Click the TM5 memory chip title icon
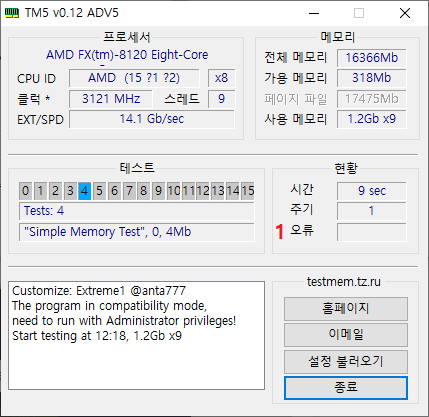This screenshot has height=417, width=429. click(12, 13)
